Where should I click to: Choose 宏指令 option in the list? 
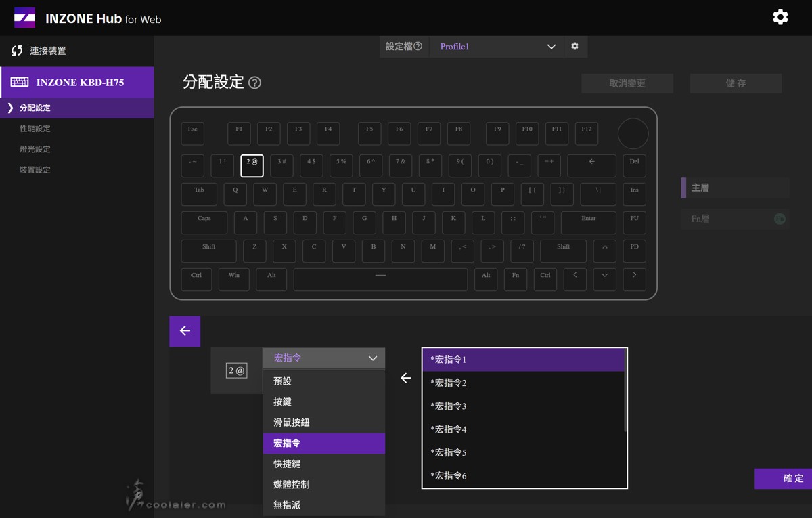[323, 443]
